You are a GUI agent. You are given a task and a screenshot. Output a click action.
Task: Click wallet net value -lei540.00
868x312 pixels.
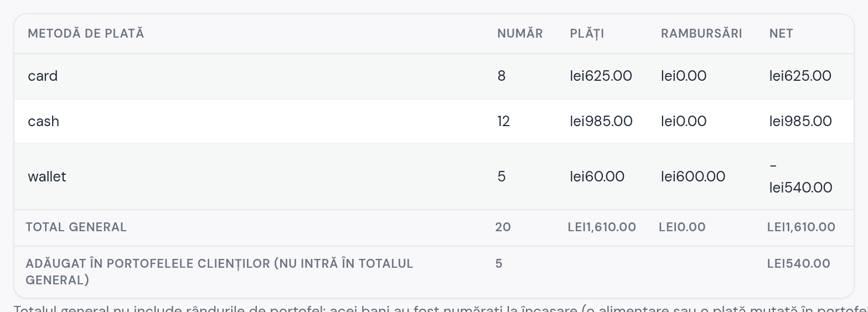[800, 177]
